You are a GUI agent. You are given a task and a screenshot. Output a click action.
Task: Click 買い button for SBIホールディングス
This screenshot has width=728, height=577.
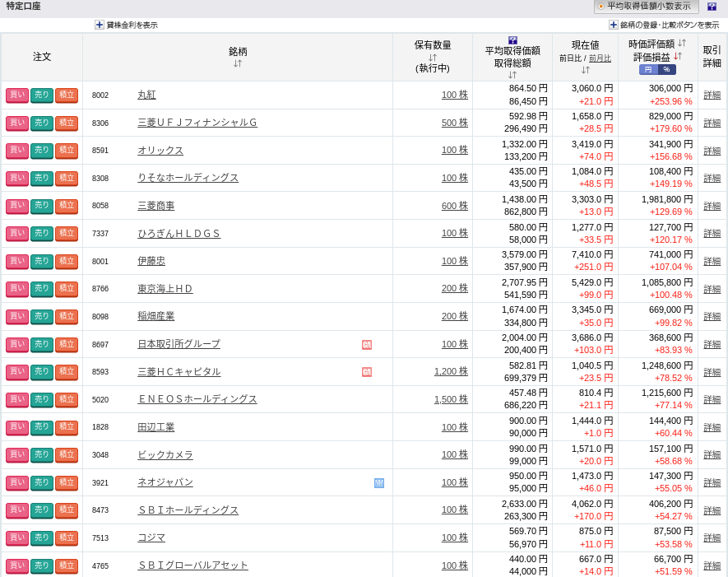[x=17, y=510]
